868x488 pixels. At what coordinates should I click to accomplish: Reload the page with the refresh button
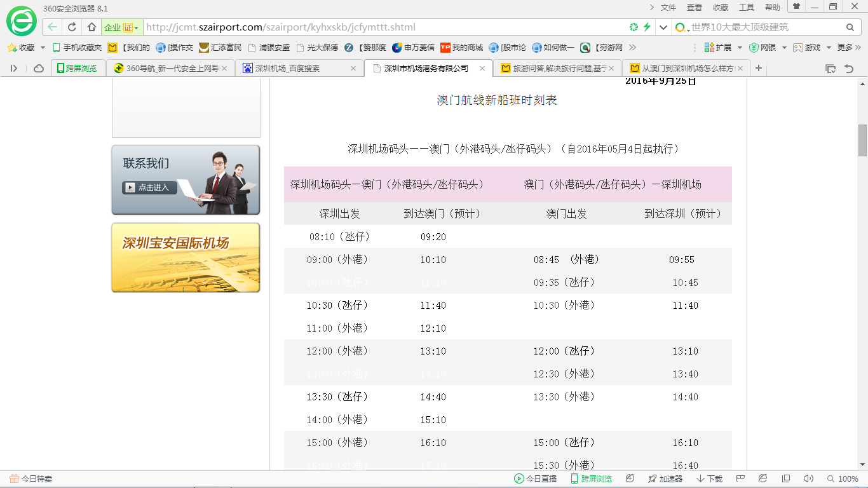pos(72,27)
